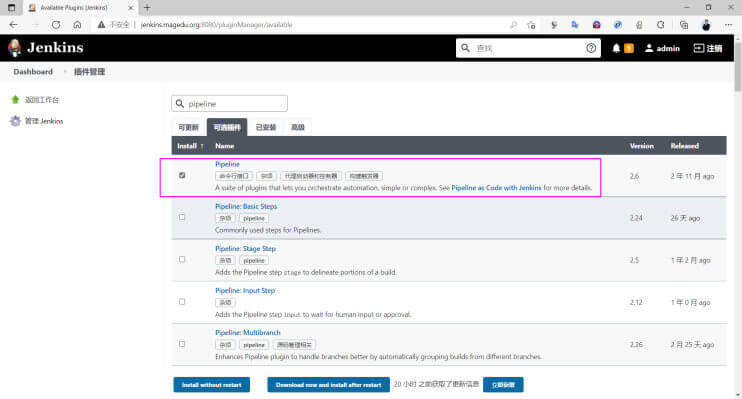Click the 构建触发器 tag in Pipeline row
The image size is (742, 399).
click(364, 176)
